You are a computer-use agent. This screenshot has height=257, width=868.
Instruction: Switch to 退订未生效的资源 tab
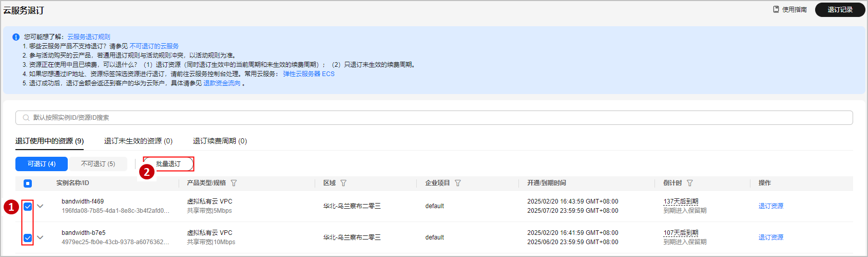(138, 141)
